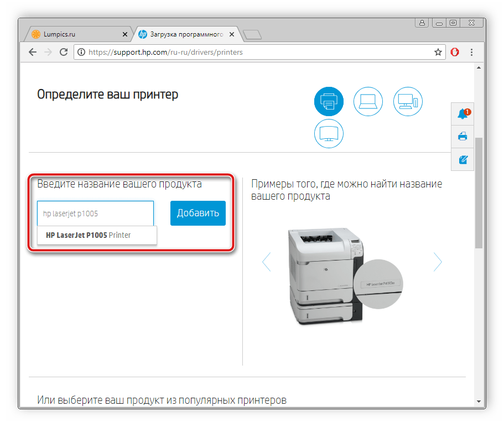Image resolution: width=504 pixels, height=427 pixels.
Task: Click Или выберите ваш продукт heading
Action: [x=162, y=400]
